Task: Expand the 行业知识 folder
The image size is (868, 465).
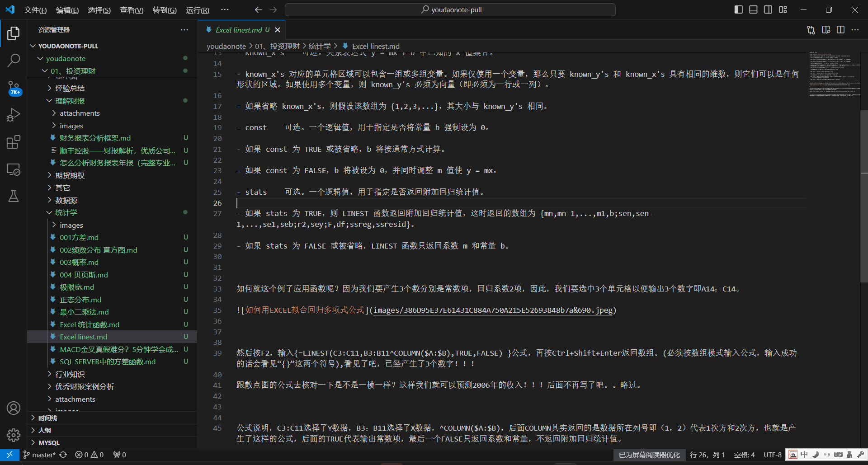Action: pyautogui.click(x=112, y=374)
